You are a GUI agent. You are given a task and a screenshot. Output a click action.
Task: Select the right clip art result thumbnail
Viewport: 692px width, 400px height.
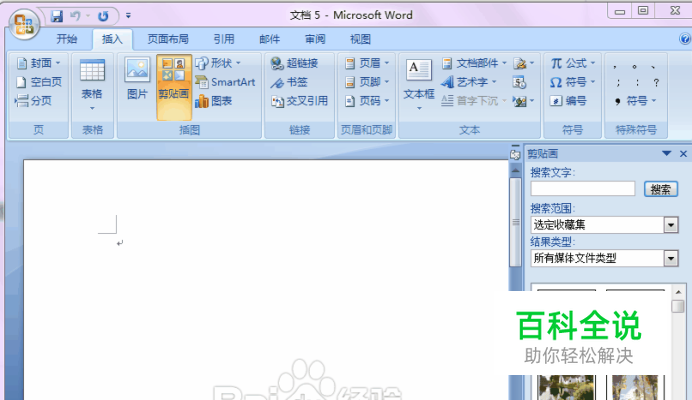pyautogui.click(x=635, y=387)
